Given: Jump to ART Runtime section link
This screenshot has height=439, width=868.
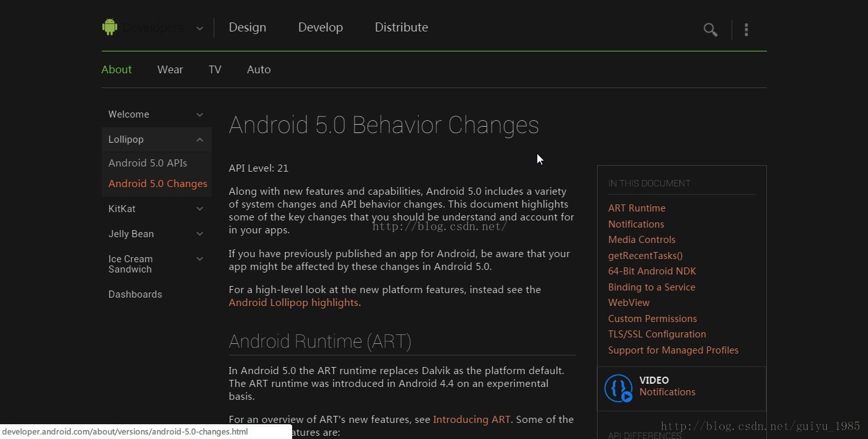Looking at the screenshot, I should coord(637,208).
